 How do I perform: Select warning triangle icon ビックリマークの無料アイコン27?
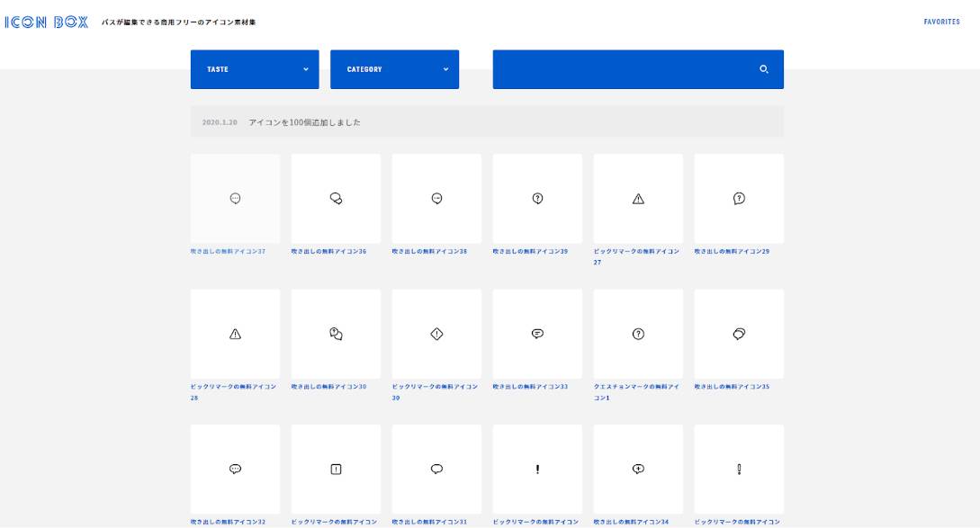pyautogui.click(x=638, y=198)
